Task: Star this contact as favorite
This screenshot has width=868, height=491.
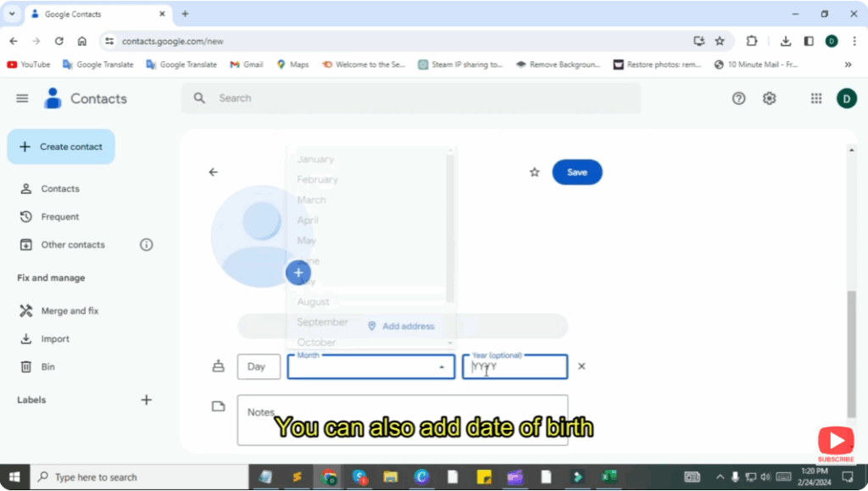Action: coord(534,171)
